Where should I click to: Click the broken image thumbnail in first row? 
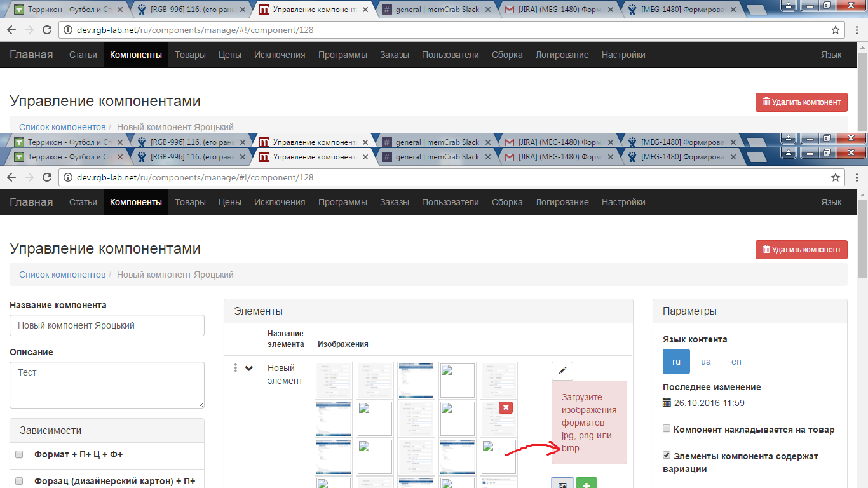(x=458, y=380)
